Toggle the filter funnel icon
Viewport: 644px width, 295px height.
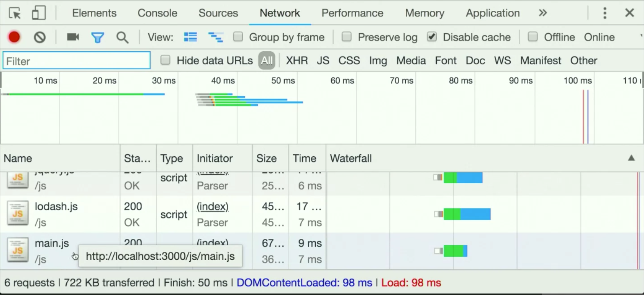[98, 38]
